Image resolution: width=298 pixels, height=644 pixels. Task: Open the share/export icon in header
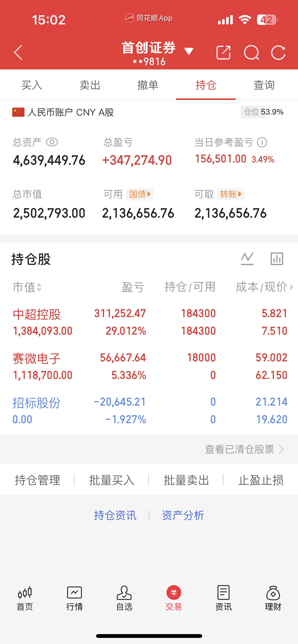click(223, 53)
